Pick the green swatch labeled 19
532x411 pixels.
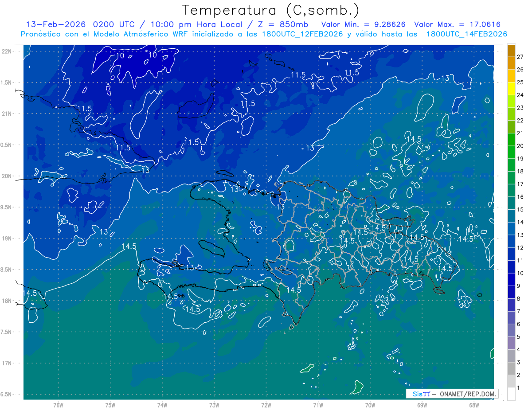pos(511,153)
